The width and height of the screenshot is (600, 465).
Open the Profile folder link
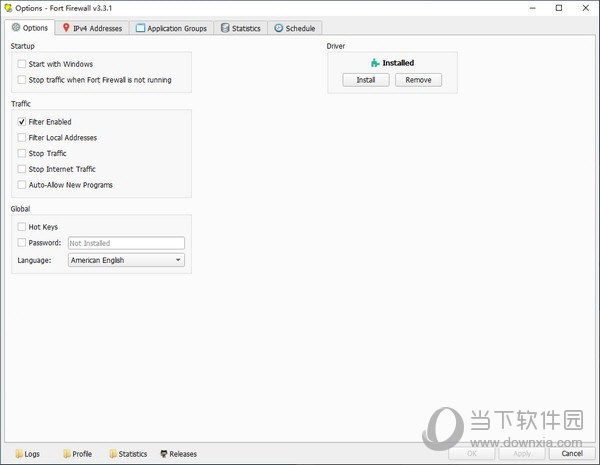pos(78,454)
